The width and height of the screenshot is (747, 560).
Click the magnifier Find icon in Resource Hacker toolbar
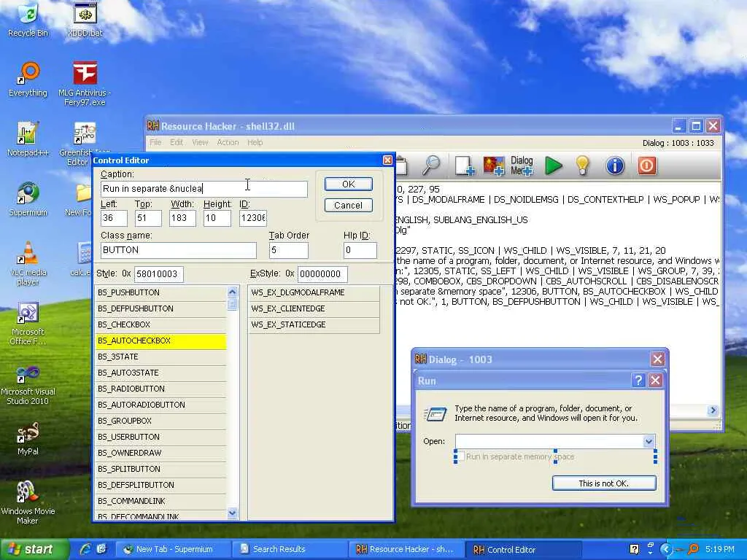click(x=431, y=166)
